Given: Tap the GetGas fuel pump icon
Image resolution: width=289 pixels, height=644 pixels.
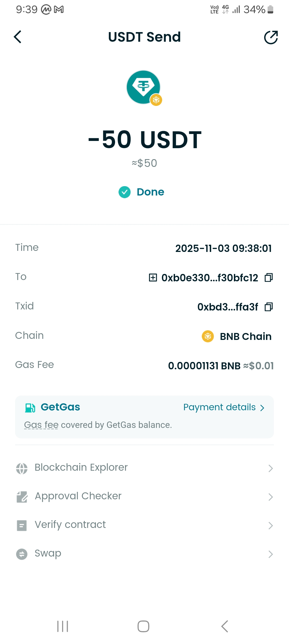Looking at the screenshot, I should pos(30,408).
